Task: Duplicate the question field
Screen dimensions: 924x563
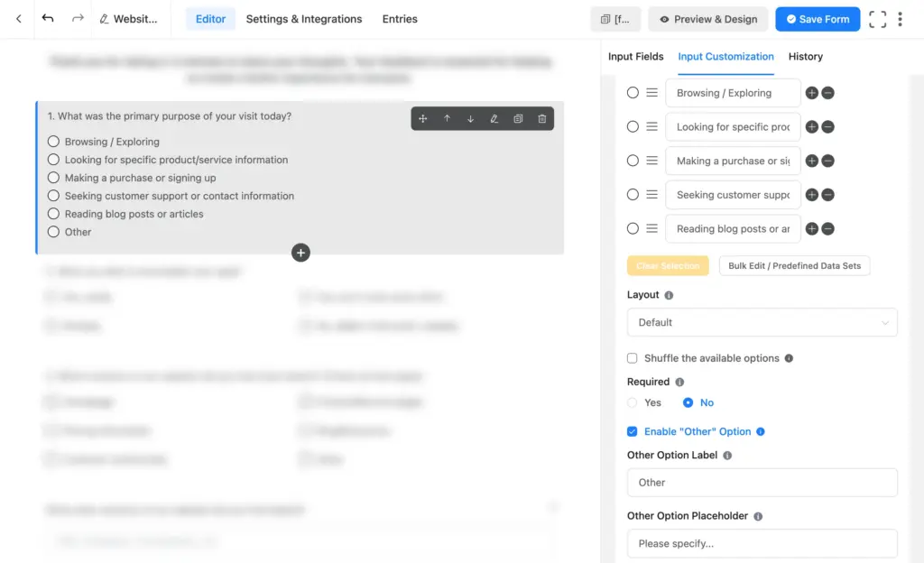Action: 518,118
